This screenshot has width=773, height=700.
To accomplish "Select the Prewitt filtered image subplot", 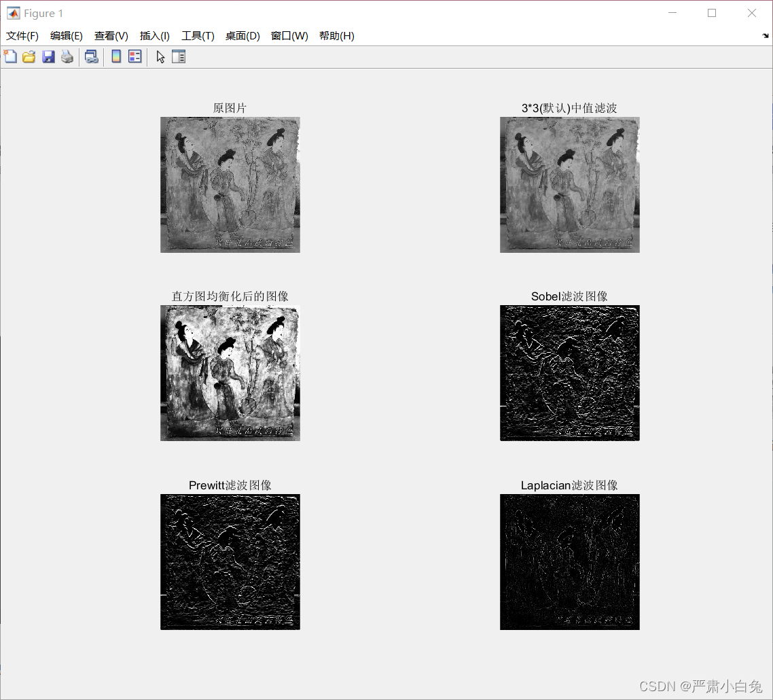I will 230,562.
